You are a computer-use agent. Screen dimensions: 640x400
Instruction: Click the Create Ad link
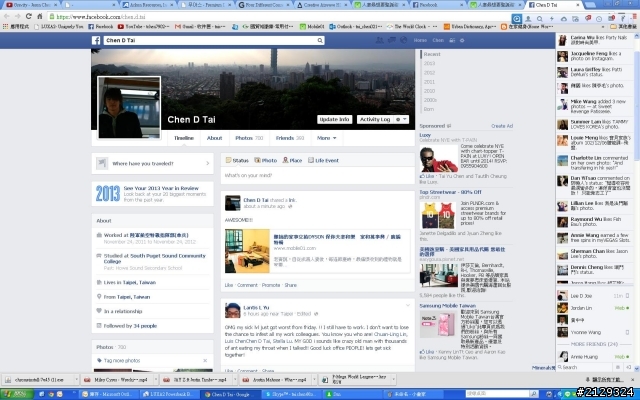coord(502,126)
